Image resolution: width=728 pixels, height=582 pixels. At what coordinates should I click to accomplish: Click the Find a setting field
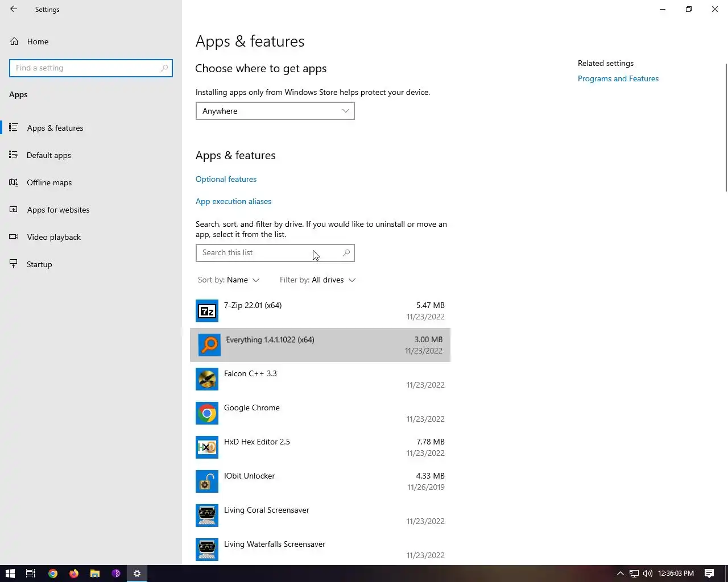point(91,68)
